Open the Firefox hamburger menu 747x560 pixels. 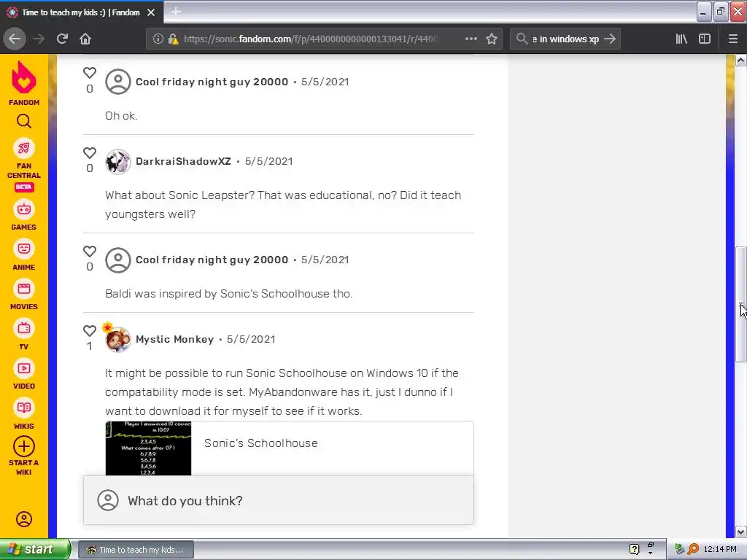click(733, 39)
